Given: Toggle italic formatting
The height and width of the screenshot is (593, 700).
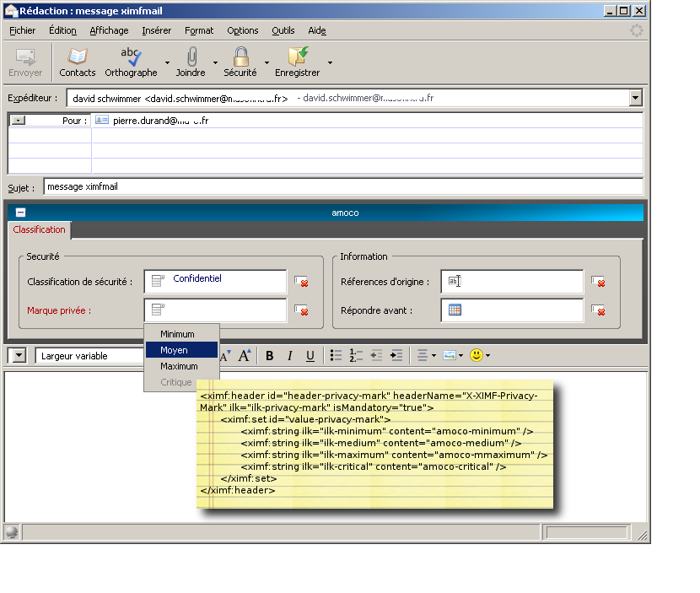Looking at the screenshot, I should coord(289,355).
